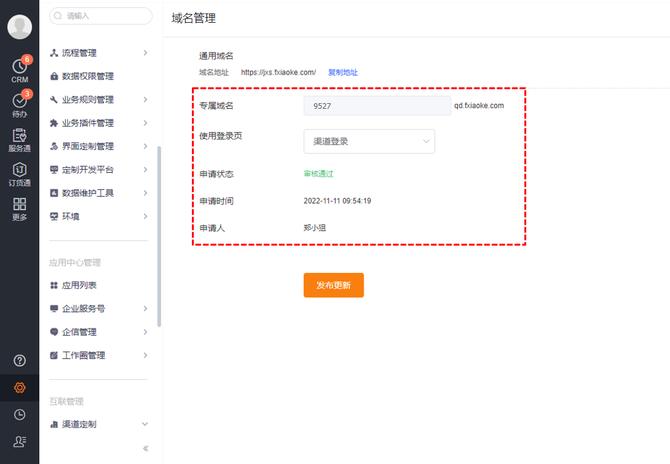The height and width of the screenshot is (464, 670).
Task: Click the 专属域名 input field
Action: 377,105
